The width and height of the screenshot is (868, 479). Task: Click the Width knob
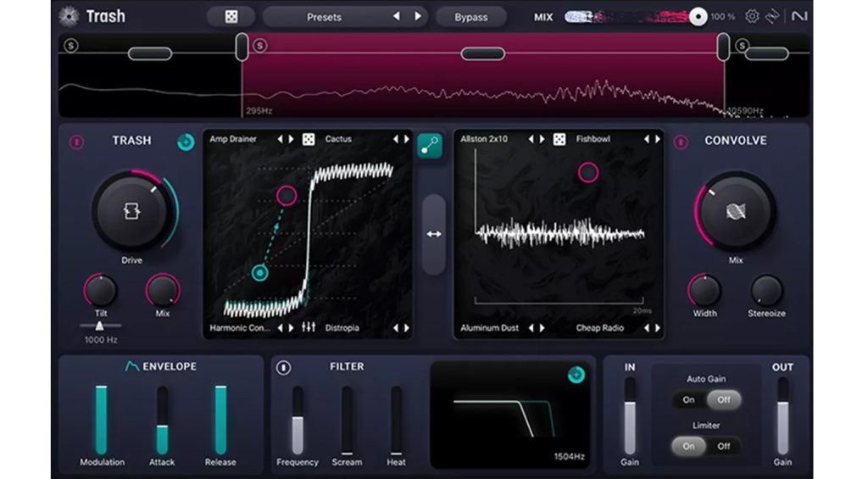[704, 290]
